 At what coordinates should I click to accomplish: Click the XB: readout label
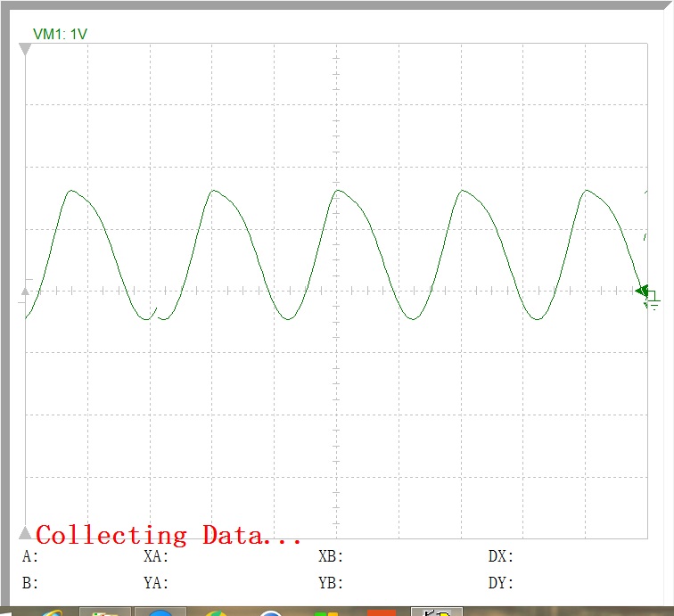pos(331,556)
